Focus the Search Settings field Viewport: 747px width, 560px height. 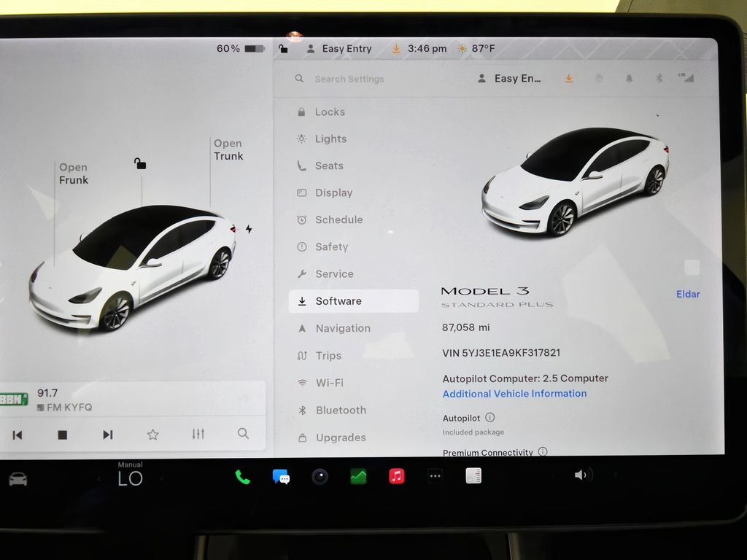(x=349, y=79)
